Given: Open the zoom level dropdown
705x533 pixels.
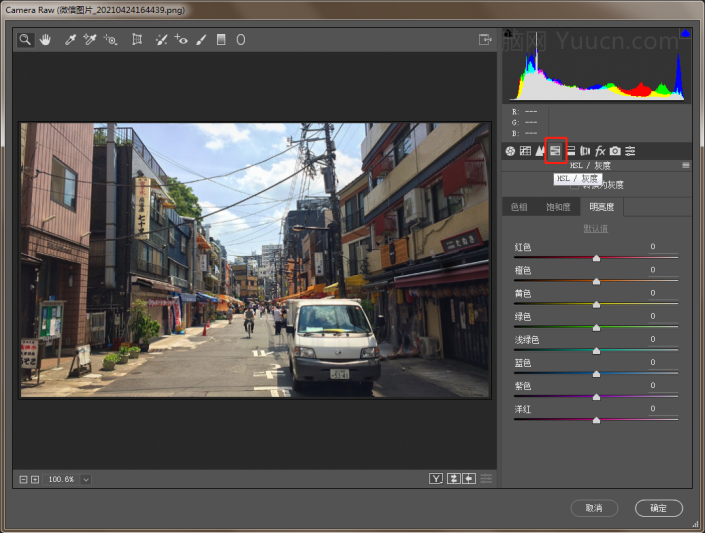Looking at the screenshot, I should tap(86, 480).
